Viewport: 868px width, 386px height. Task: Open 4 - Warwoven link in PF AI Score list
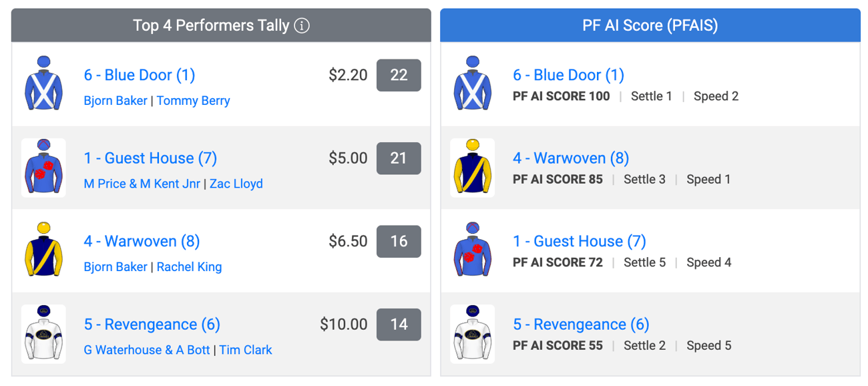(x=571, y=158)
